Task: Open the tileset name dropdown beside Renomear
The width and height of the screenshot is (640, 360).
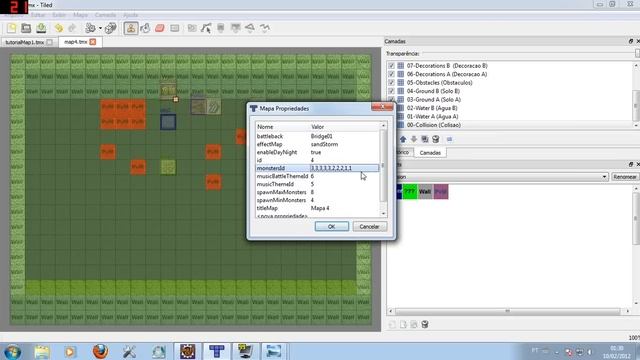Action: 604,177
